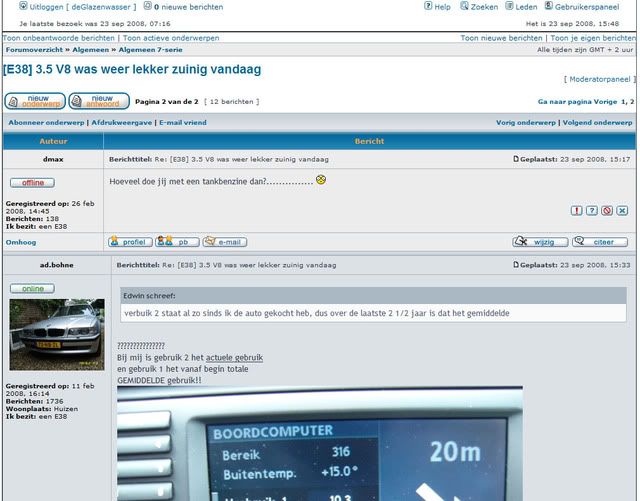Go to Algemeen 7-serie breadcrumb
Viewport: 640px width, 501px height.
(151, 50)
